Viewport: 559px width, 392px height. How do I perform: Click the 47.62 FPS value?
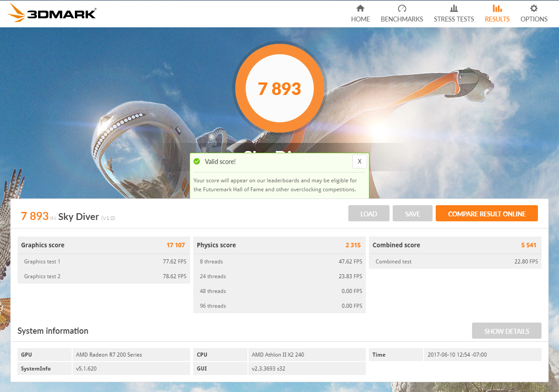point(350,262)
